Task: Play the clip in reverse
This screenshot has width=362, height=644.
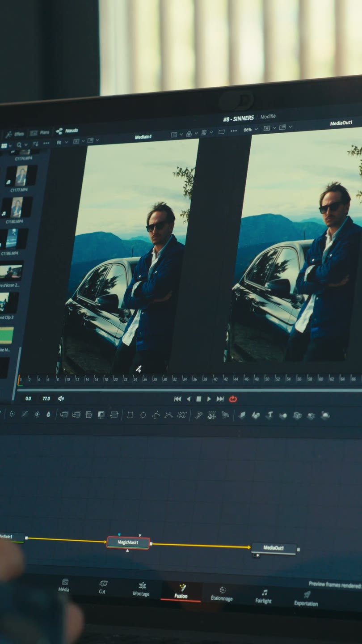Action: pos(189,399)
